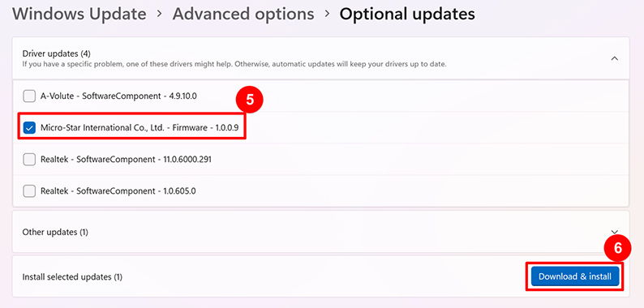Click the Install selected updates (1) label
This screenshot has height=308, width=644.
(72, 277)
